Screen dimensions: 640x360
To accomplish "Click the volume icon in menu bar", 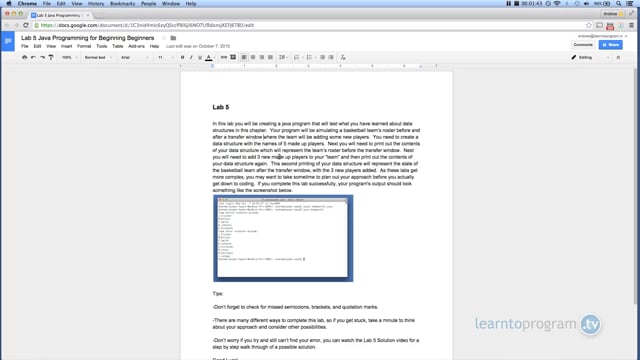I will point(586,4).
